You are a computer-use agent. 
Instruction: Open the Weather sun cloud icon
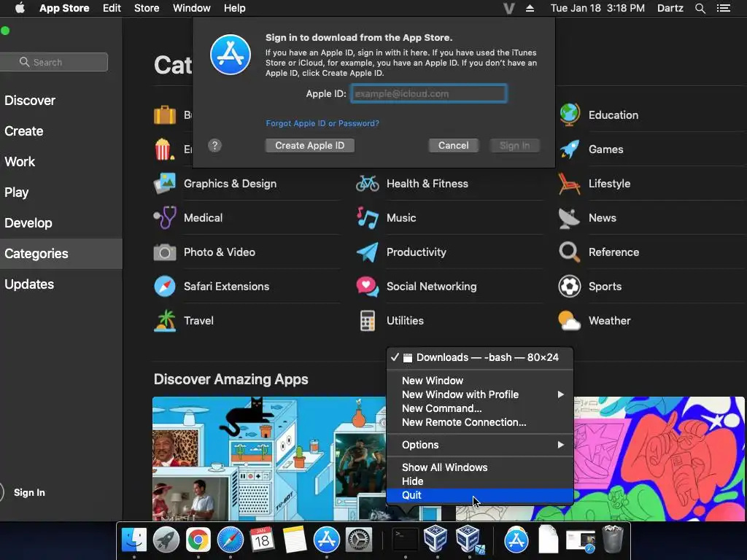(569, 321)
